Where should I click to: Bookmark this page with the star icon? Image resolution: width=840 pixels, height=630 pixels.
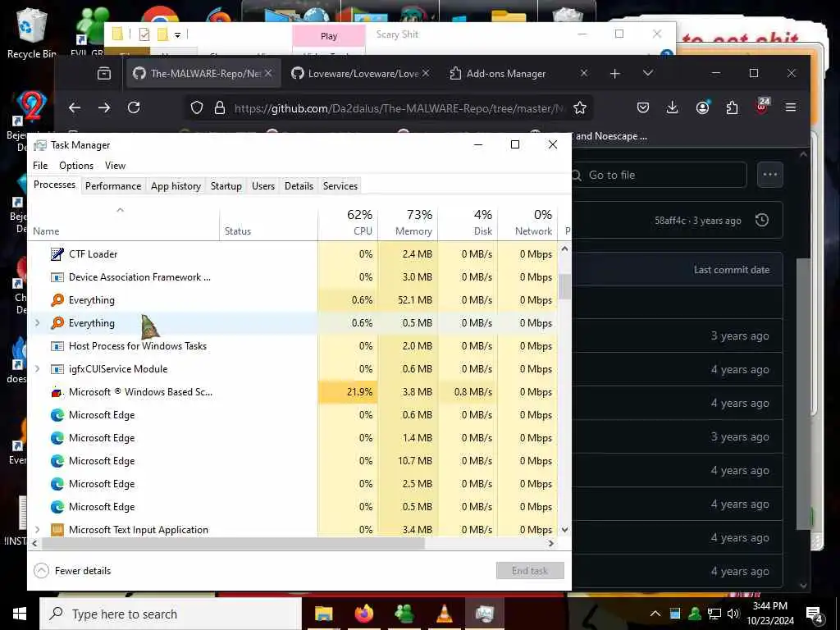(580, 108)
